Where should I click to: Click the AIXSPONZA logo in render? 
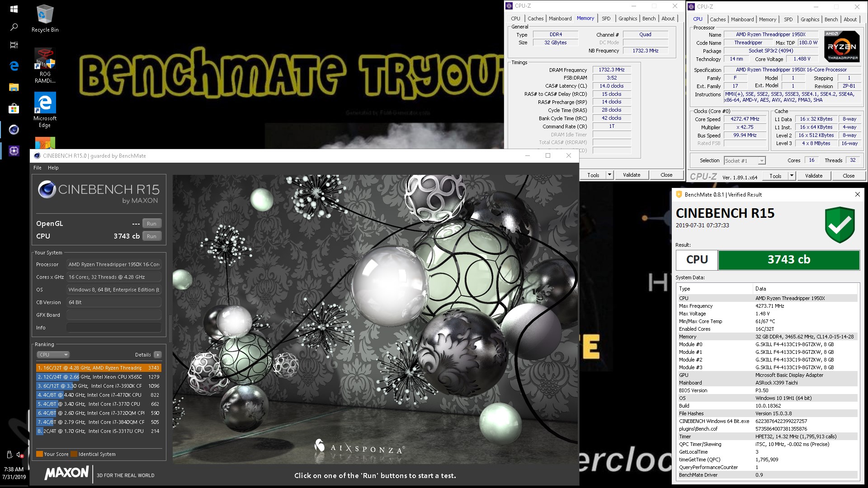pyautogui.click(x=359, y=447)
